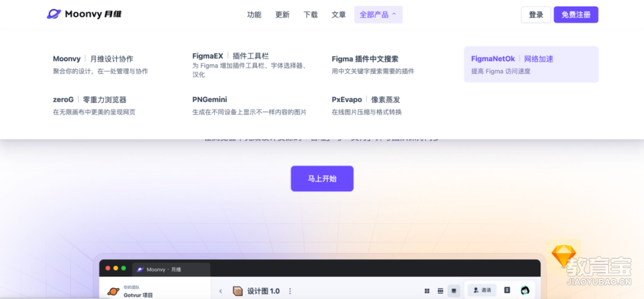The height and width of the screenshot is (299, 644).
Task: Click the Gotvur 项目 planet icon
Action: coord(113,291)
